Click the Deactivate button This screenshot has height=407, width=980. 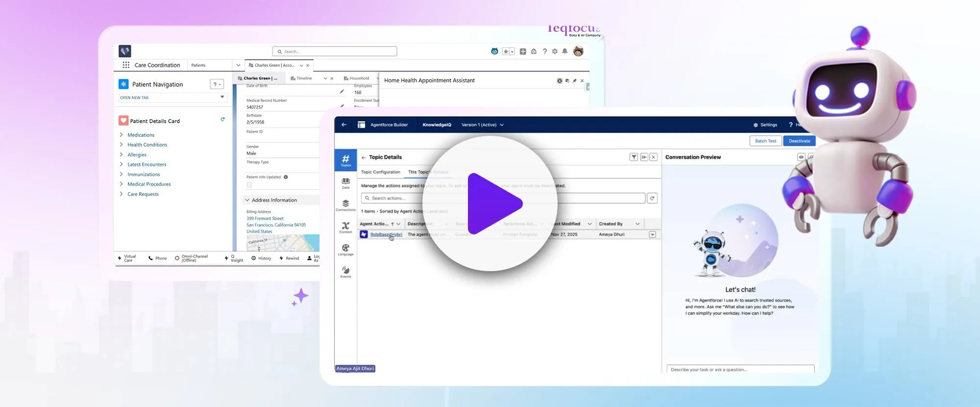click(x=799, y=141)
